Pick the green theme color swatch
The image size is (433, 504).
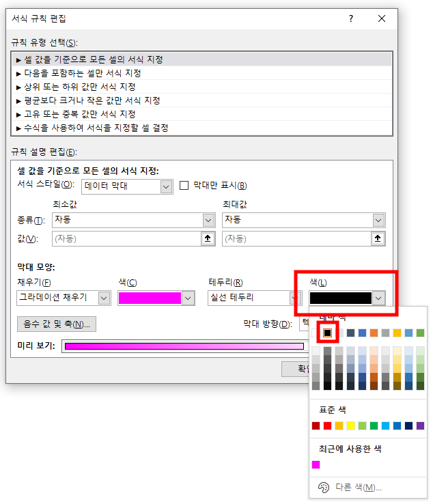[x=420, y=333]
